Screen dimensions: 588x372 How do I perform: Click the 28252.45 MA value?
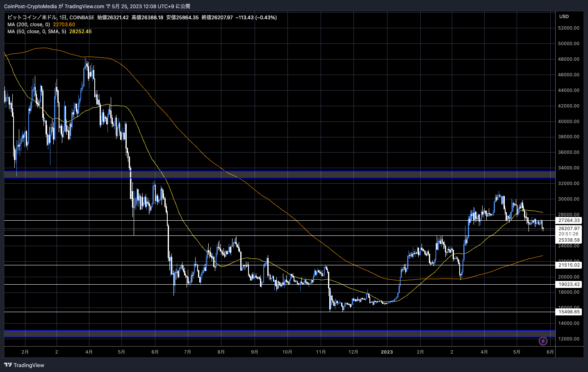point(80,32)
